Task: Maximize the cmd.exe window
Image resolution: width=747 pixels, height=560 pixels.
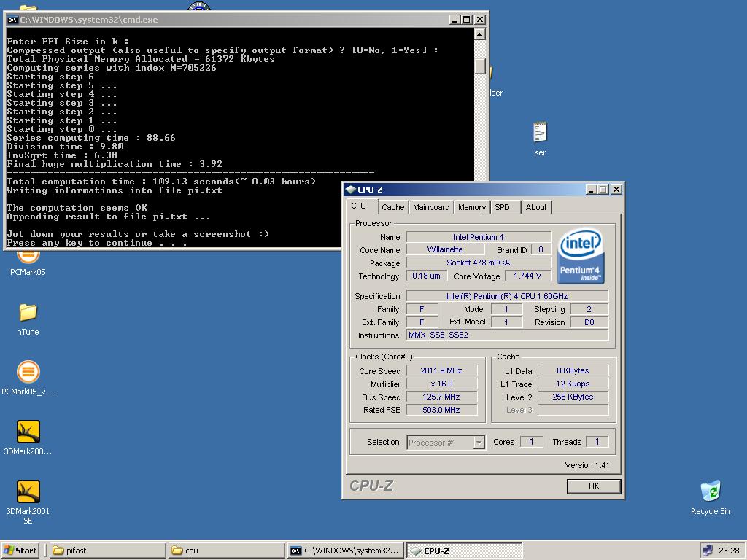Action: point(467,20)
